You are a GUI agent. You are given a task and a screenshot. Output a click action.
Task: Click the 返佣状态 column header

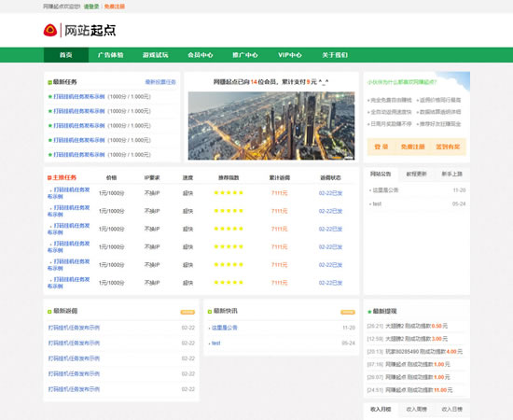330,177
